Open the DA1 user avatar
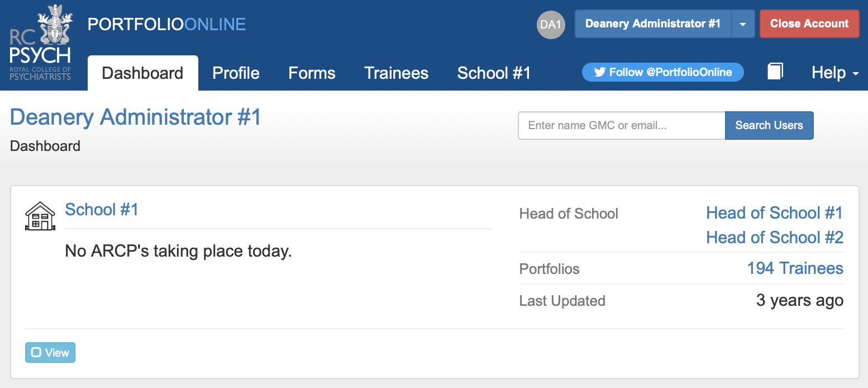 [551, 25]
